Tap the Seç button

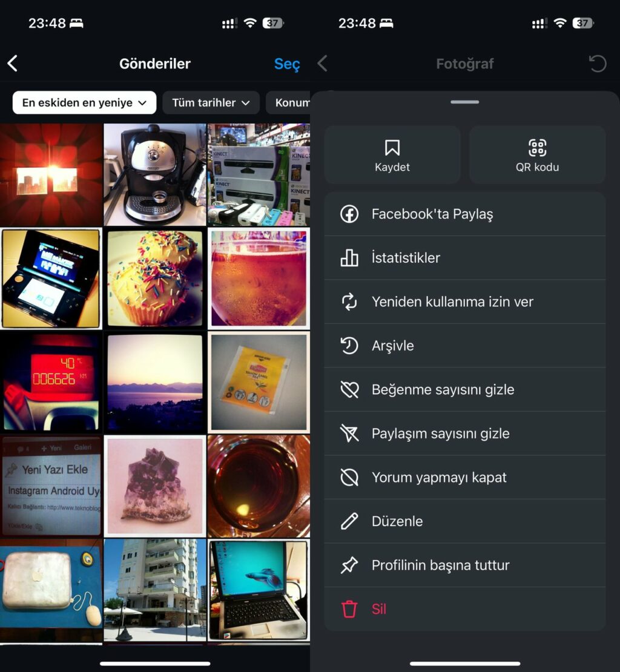pyautogui.click(x=286, y=64)
